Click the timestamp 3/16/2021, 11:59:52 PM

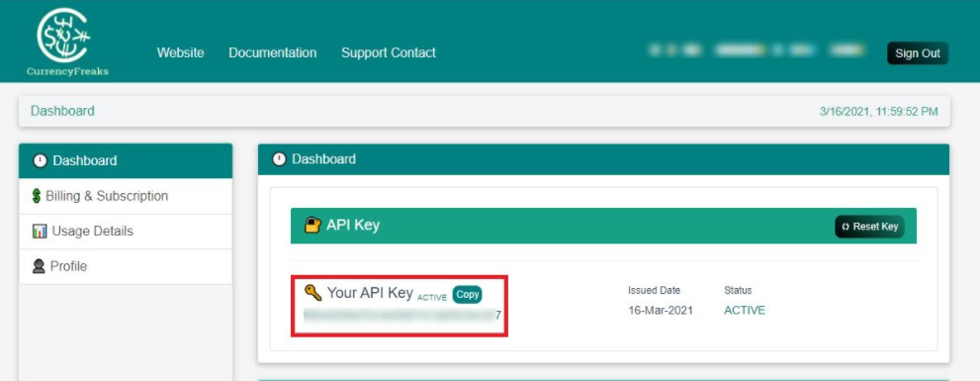[x=879, y=112]
